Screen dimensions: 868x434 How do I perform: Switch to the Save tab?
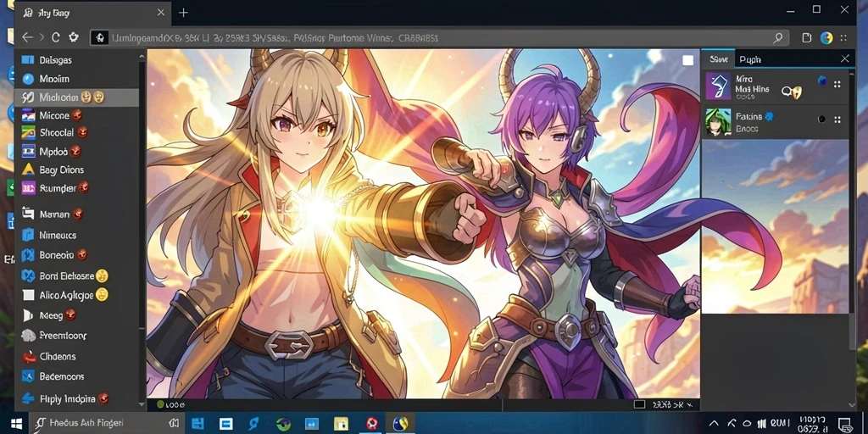tap(718, 59)
